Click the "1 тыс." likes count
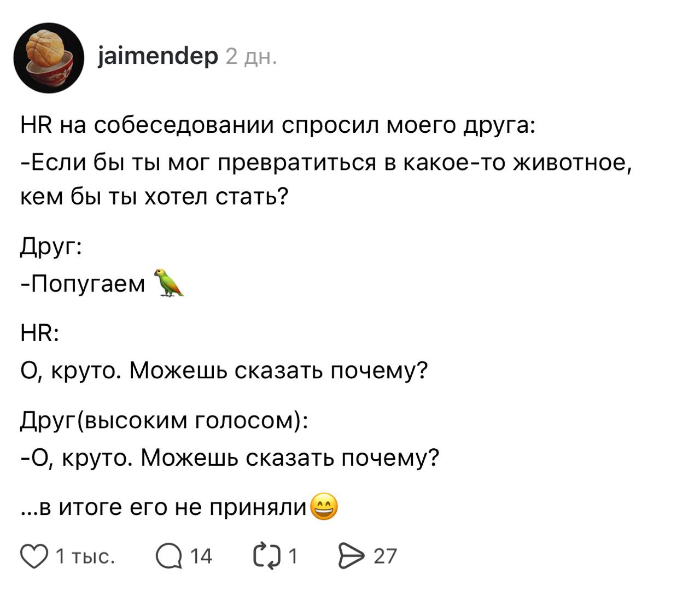The image size is (700, 592). tap(85, 556)
